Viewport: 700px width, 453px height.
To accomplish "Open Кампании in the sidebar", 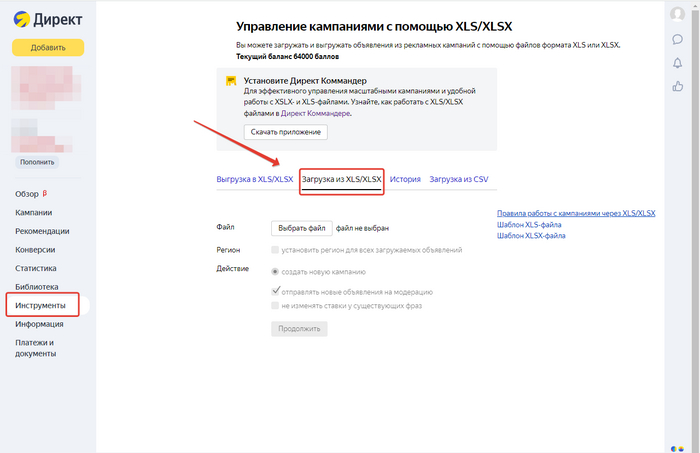I will click(x=33, y=212).
